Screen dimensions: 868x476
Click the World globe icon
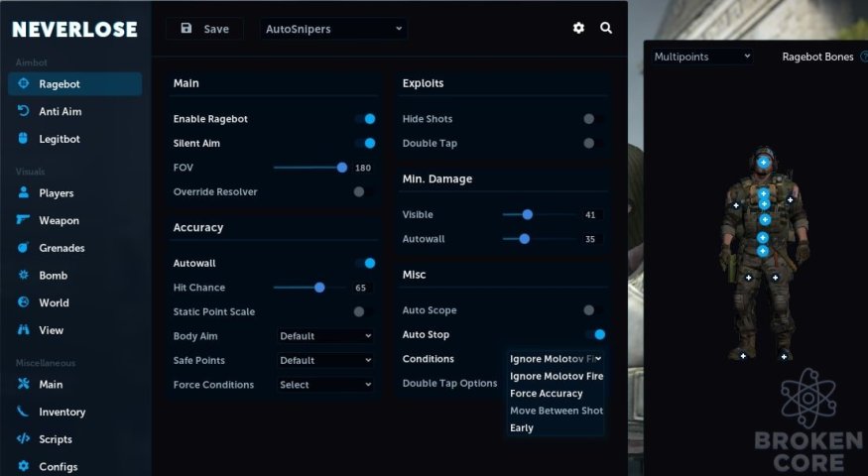pyautogui.click(x=23, y=302)
